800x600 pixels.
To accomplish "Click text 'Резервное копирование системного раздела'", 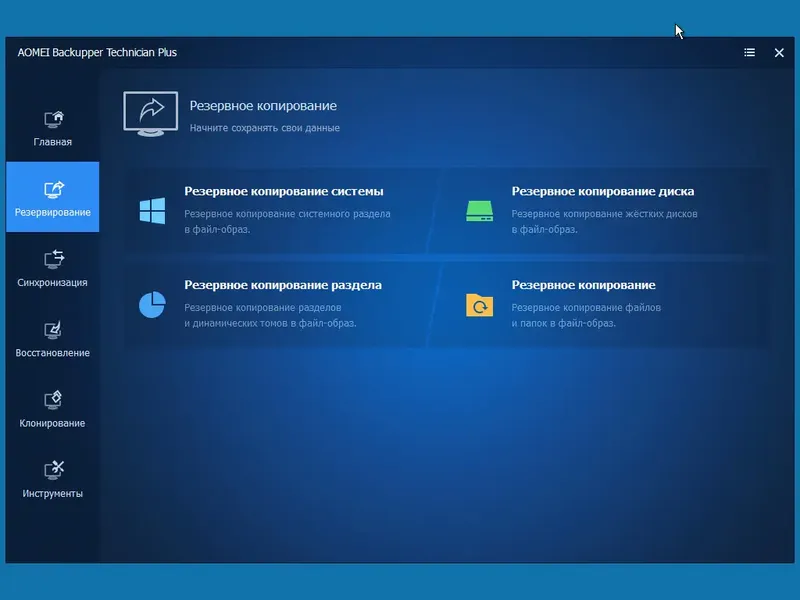I will click(x=287, y=214).
